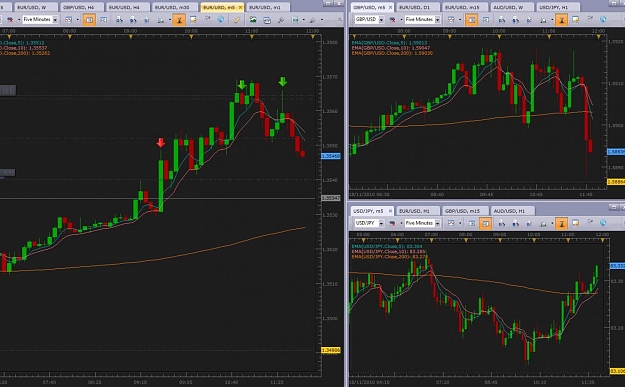Image resolution: width=625 pixels, height=387 pixels.
Task: Switch to the USD/JPY, H1 tab
Action: (x=557, y=7)
